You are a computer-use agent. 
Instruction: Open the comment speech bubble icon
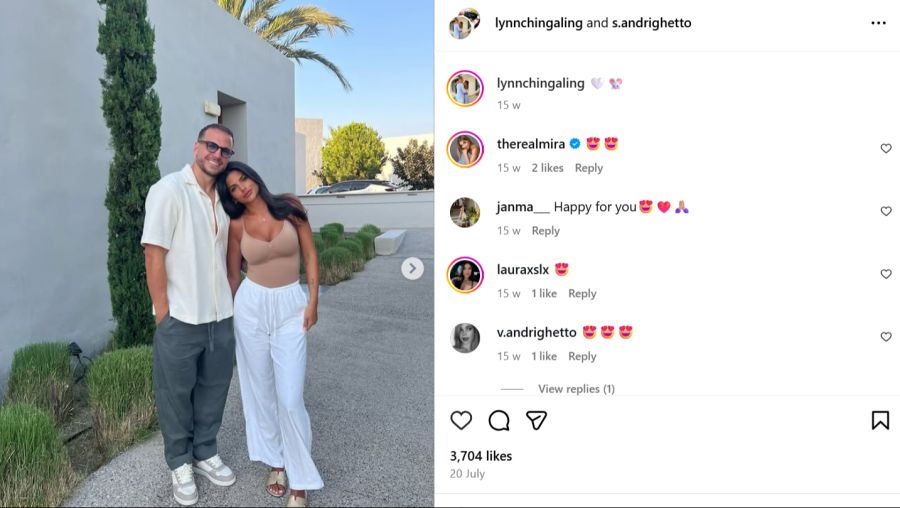click(x=499, y=420)
